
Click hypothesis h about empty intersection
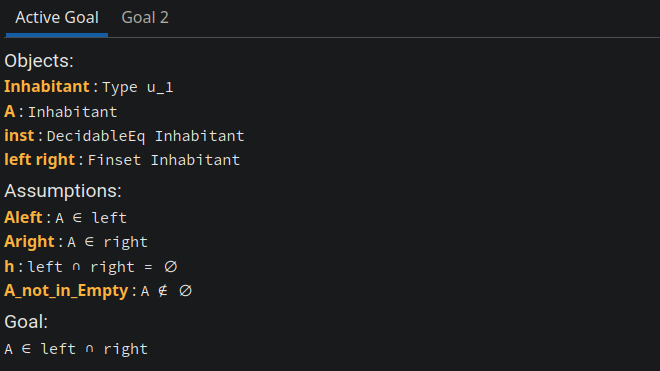tap(91, 267)
